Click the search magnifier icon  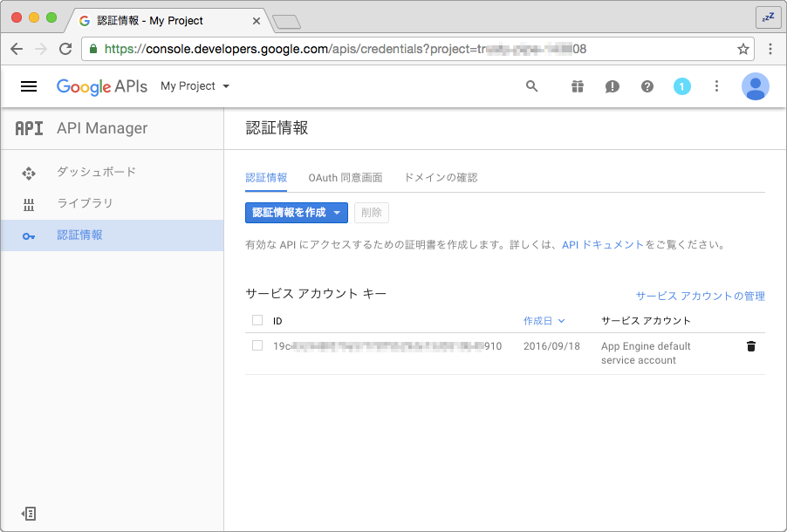pos(531,86)
